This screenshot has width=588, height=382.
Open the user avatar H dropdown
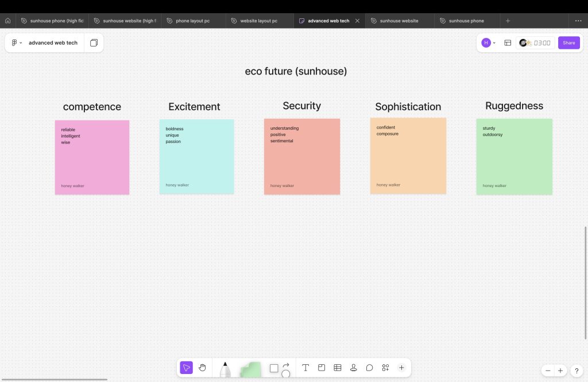pos(489,43)
